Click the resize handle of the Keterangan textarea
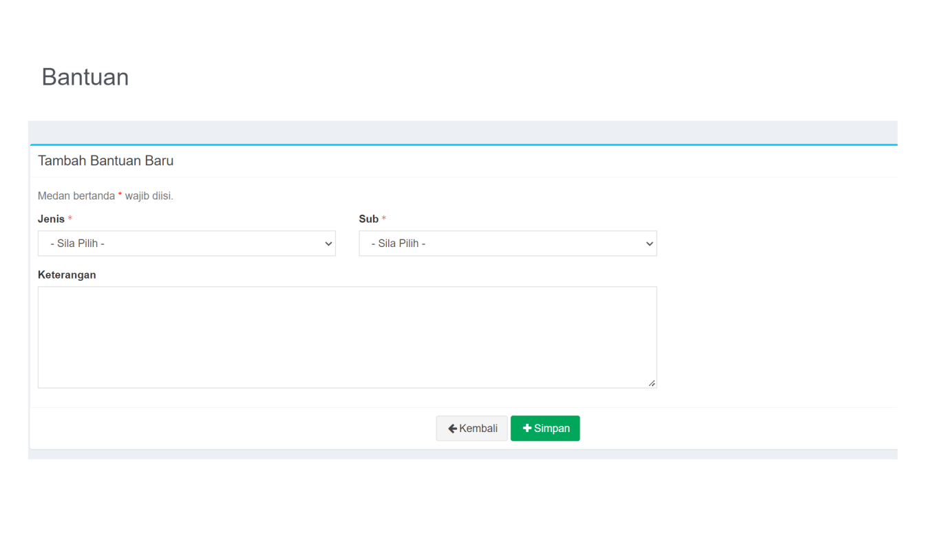This screenshot has width=930, height=560. (x=652, y=384)
